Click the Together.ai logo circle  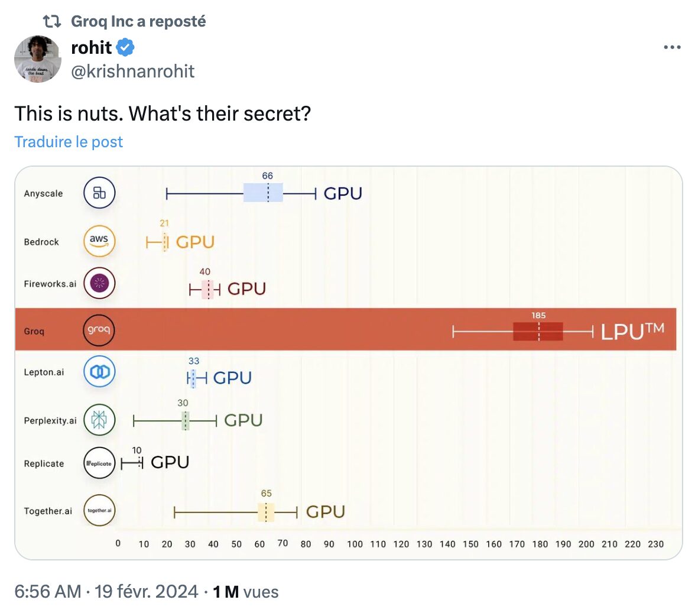(99, 510)
